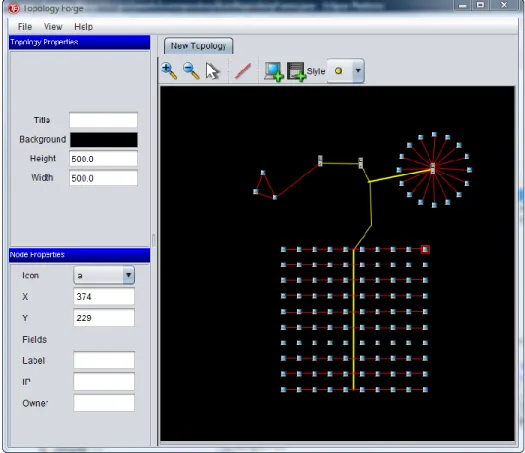Viewport: 525px width, 453px height.
Task: Click the Topology Properties panel header
Action: 79,42
